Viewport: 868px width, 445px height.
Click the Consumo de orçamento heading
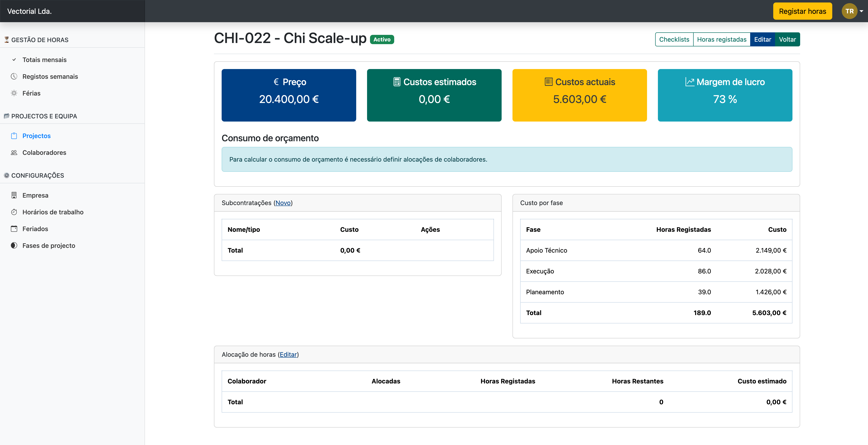click(270, 138)
